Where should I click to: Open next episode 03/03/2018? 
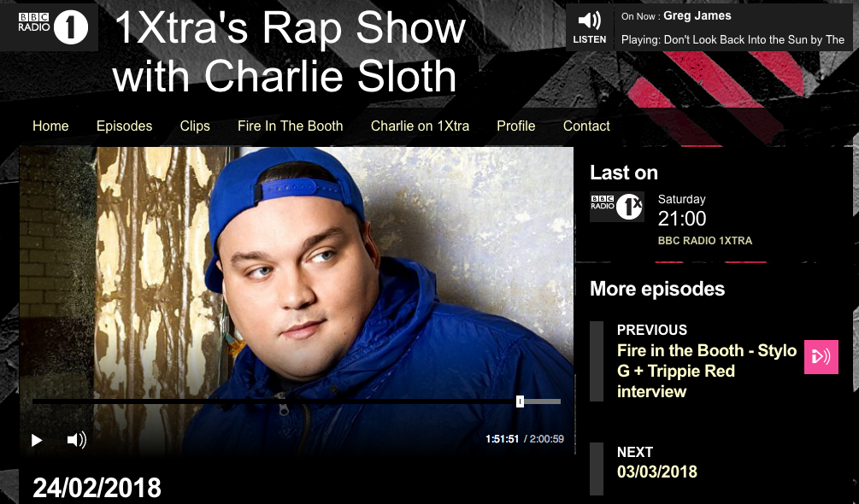click(x=656, y=472)
